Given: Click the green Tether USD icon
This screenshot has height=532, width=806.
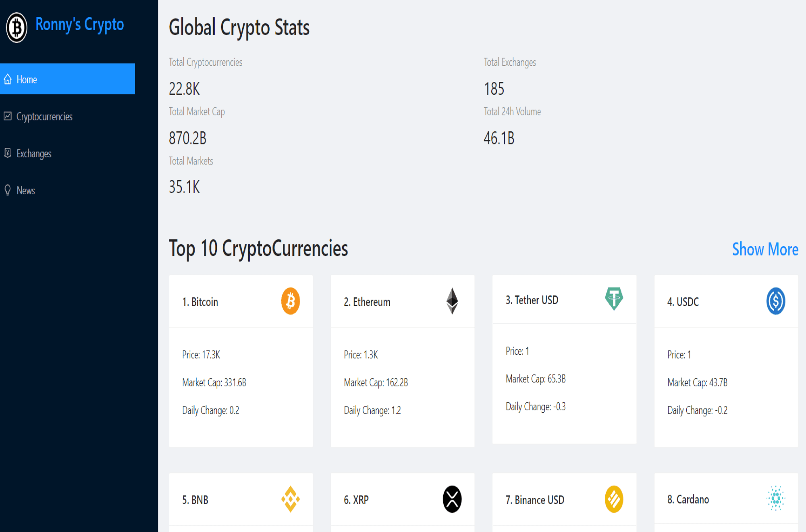Looking at the screenshot, I should pos(614,299).
